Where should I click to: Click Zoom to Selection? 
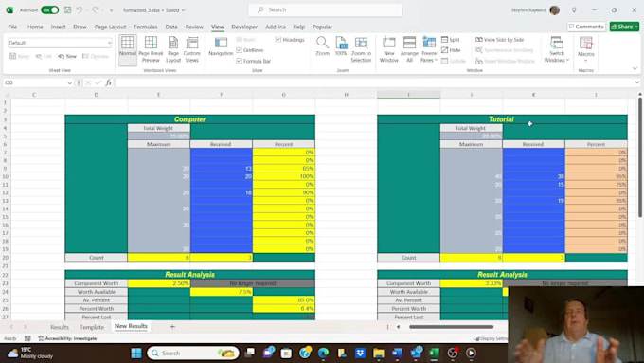(x=361, y=49)
